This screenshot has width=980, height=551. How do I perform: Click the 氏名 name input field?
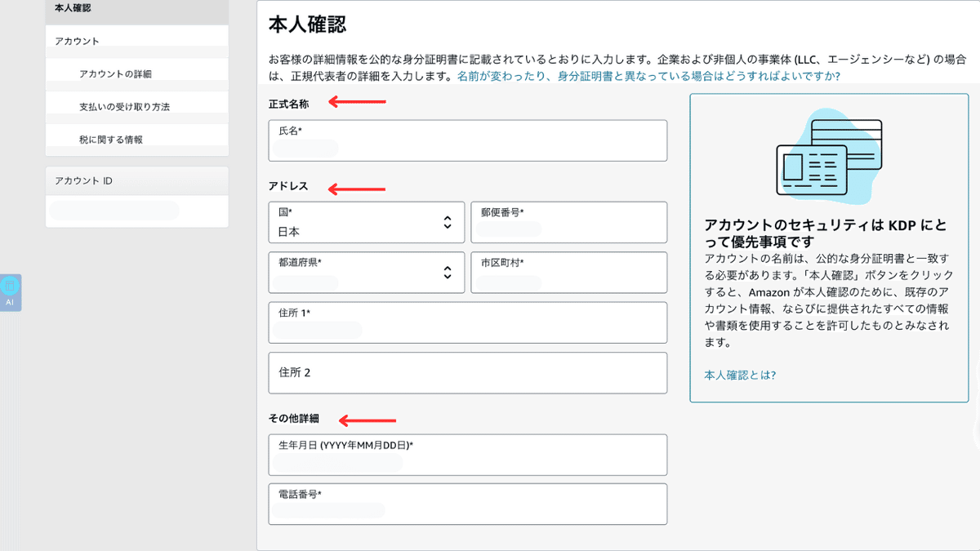pyautogui.click(x=467, y=140)
